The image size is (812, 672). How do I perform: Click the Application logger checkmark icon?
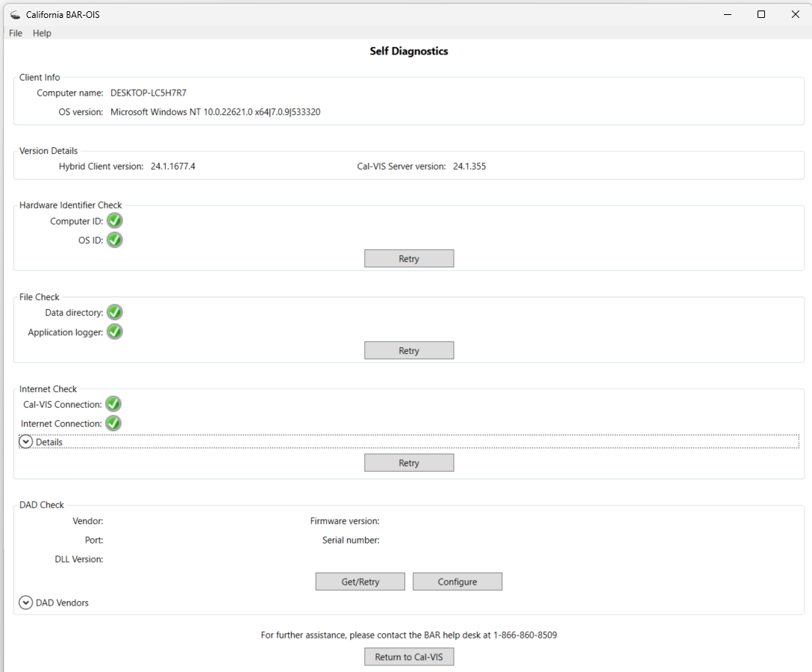pos(114,332)
